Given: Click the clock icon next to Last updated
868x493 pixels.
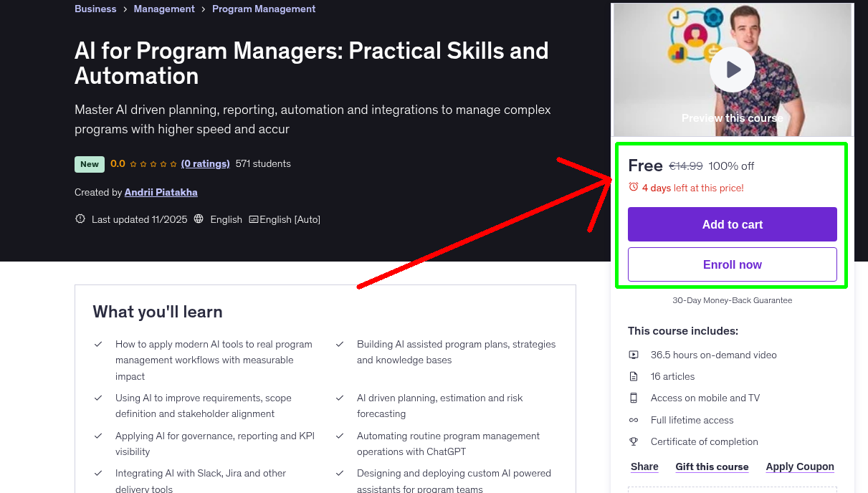Looking at the screenshot, I should click(80, 219).
